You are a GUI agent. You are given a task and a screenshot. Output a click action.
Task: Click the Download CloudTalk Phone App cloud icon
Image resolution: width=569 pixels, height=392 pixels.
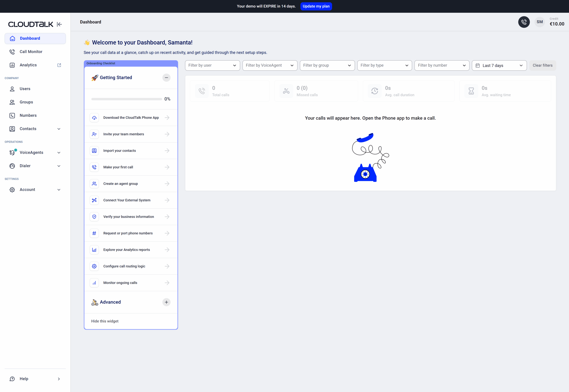(x=94, y=118)
